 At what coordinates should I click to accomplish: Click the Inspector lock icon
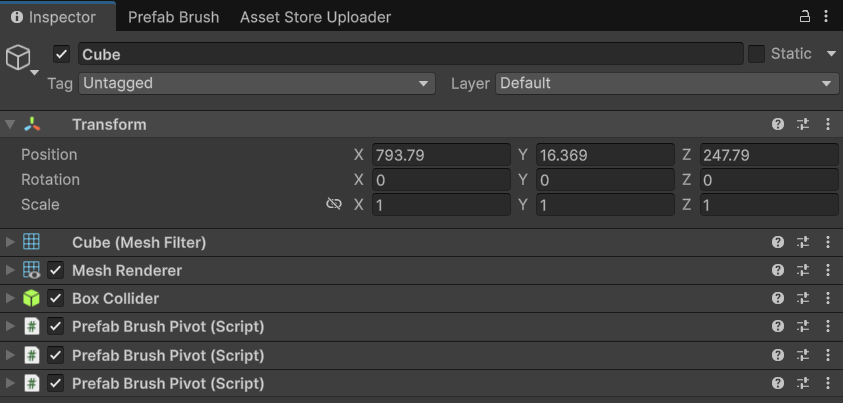804,17
